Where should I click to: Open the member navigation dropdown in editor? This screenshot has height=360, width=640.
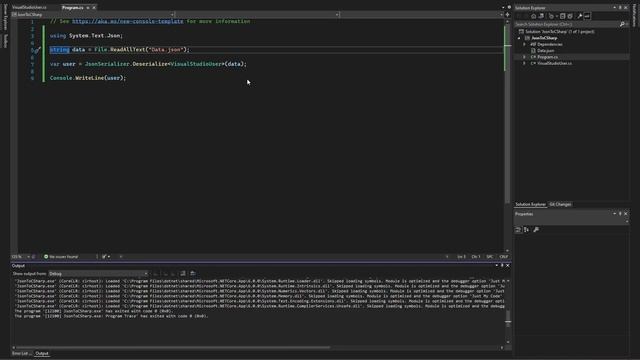click(x=501, y=14)
